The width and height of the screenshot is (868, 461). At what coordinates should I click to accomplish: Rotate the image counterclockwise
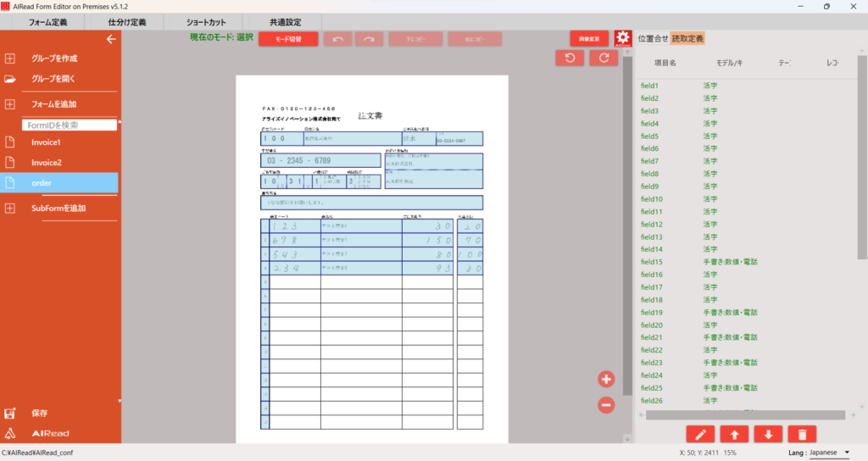(570, 58)
